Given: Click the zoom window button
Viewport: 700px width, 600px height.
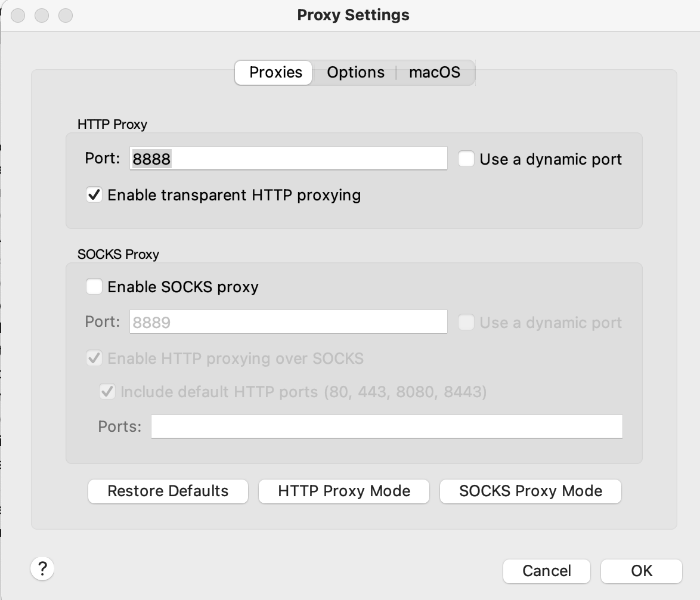Looking at the screenshot, I should click(66, 15).
